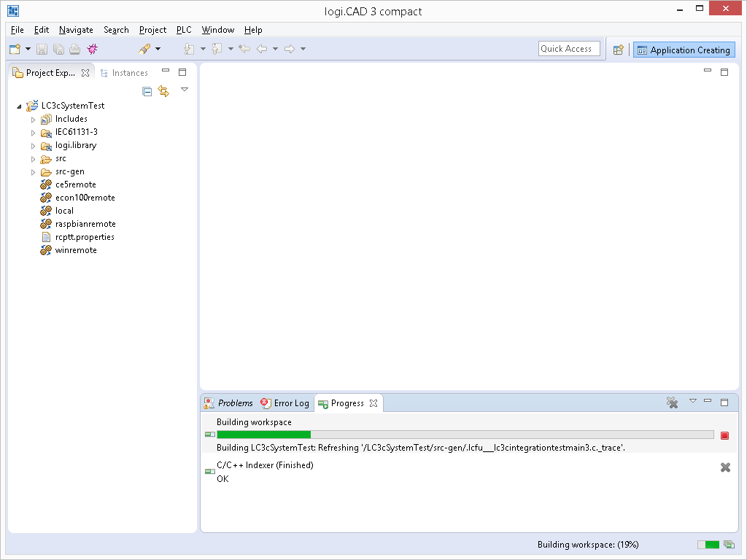Select the ce5remote item in tree
The height and width of the screenshot is (560, 747).
[75, 184]
